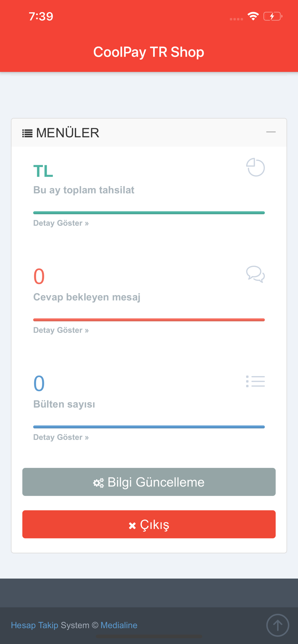Tap the scroll-to-top arrow icon
Viewport: 298px width, 644px height.
pos(278,625)
